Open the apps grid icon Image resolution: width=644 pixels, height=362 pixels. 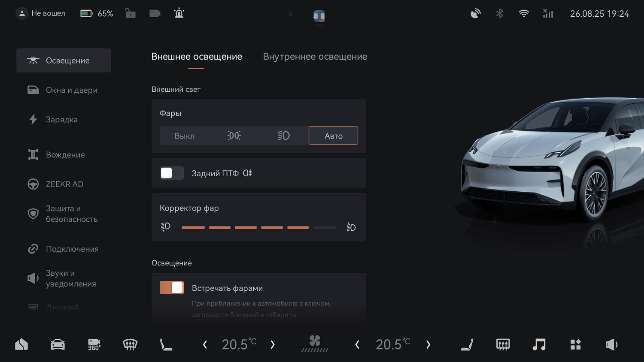[575, 344]
